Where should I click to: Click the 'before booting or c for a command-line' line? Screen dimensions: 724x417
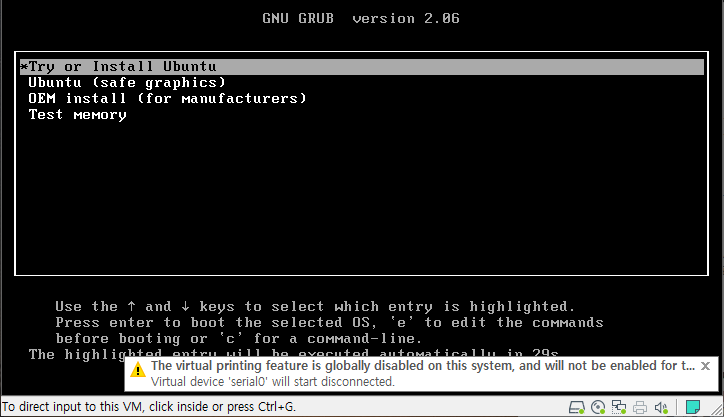pos(239,338)
